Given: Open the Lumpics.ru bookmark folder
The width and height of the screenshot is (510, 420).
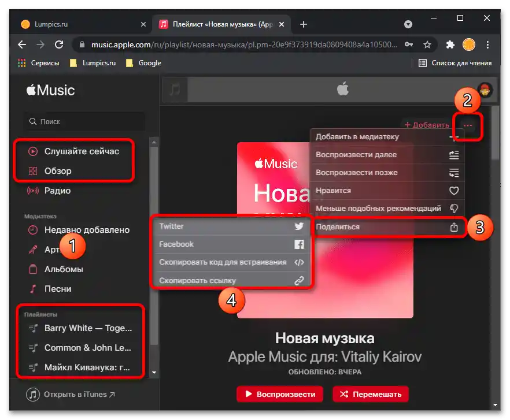Looking at the screenshot, I should [93, 63].
